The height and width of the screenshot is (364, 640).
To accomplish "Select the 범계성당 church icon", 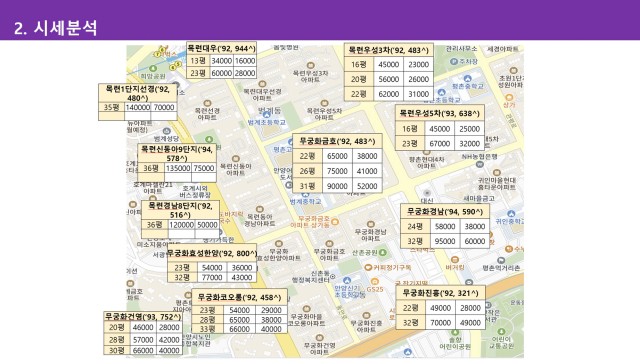I will pyautogui.click(x=166, y=131).
